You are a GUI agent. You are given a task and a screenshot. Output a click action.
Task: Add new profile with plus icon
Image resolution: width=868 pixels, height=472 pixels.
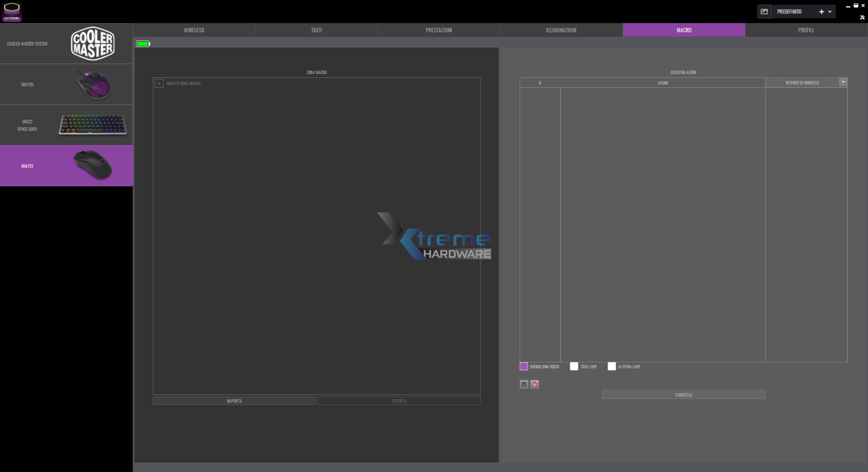(x=821, y=12)
